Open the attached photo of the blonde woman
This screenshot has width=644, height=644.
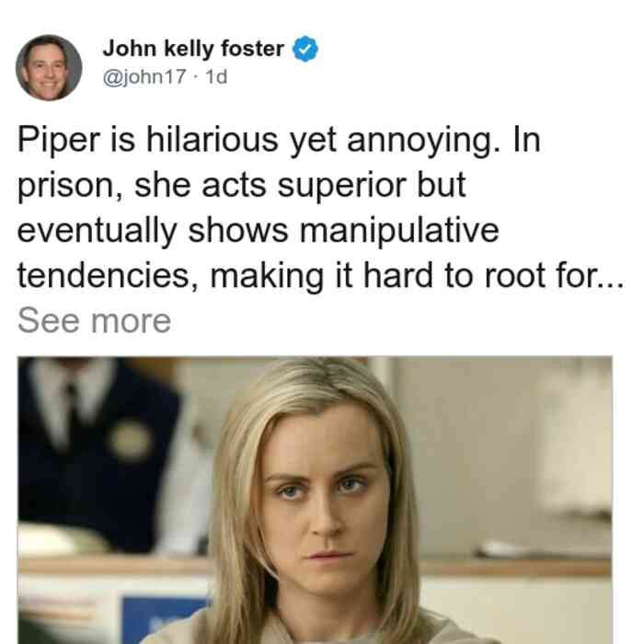(315, 500)
